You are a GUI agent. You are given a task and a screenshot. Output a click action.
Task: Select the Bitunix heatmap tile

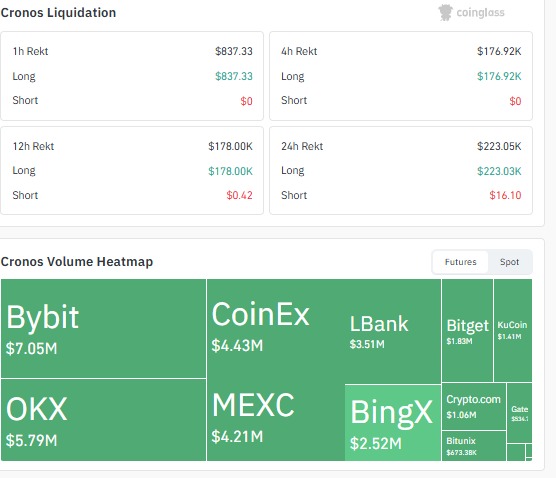click(x=474, y=446)
